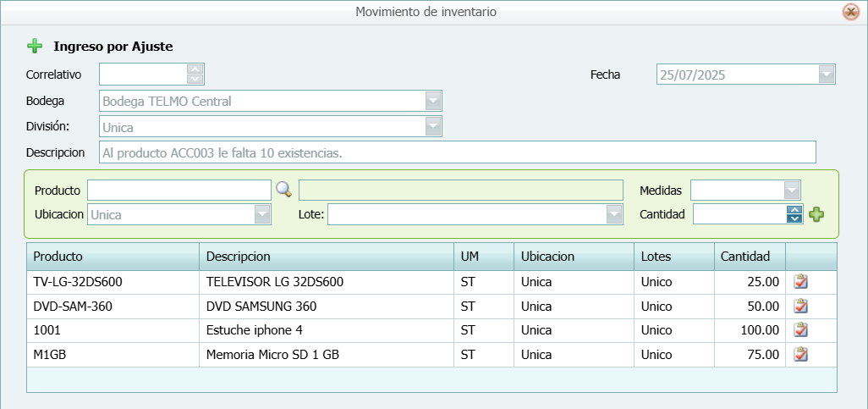Increase the Cantidad spinner value
This screenshot has width=868, height=409.
tap(794, 210)
